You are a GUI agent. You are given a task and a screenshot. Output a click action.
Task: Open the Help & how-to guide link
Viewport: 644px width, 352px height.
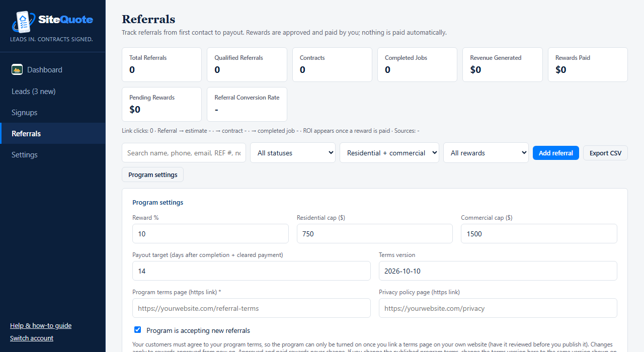coord(41,325)
